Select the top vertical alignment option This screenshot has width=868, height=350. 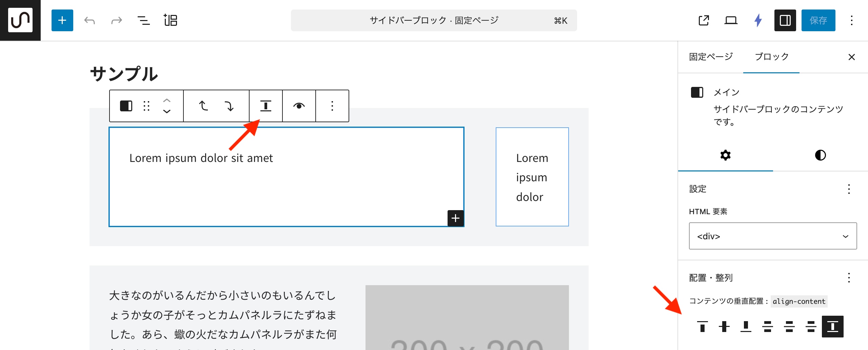click(702, 326)
